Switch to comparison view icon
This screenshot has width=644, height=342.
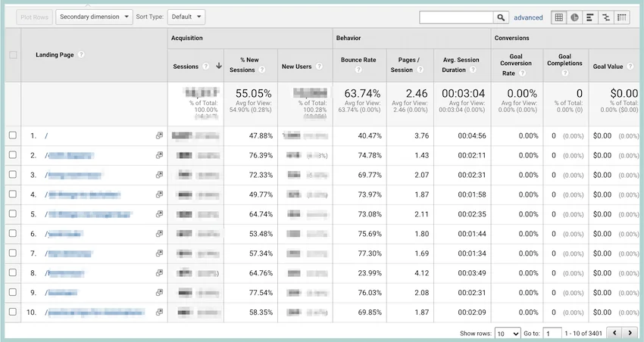(x=606, y=17)
